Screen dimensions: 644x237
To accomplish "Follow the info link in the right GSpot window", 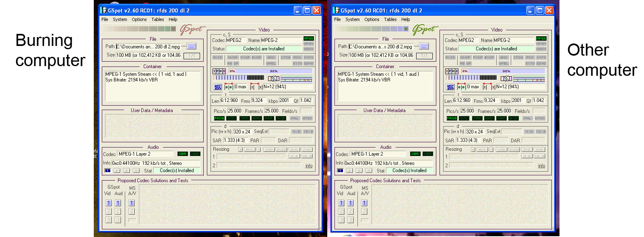I will pyautogui.click(x=541, y=166).
